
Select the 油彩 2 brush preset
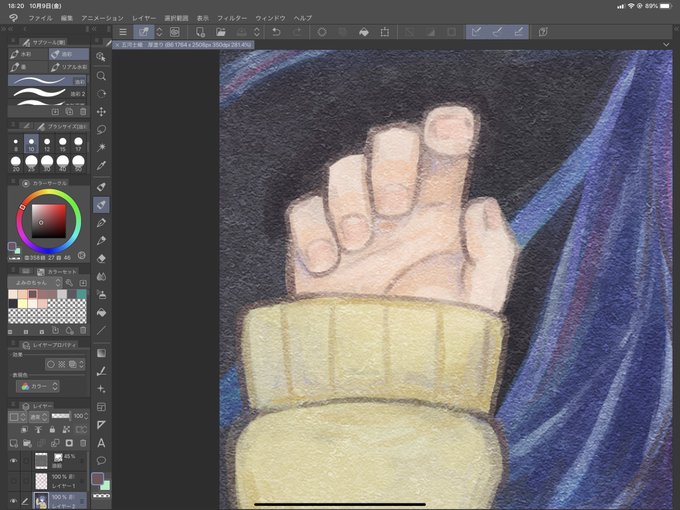47,93
